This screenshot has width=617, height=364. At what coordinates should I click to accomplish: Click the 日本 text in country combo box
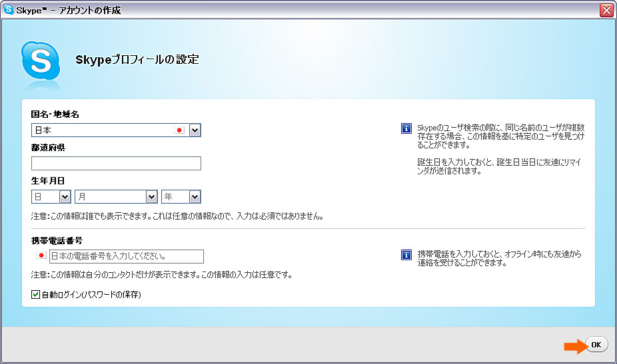point(43,130)
